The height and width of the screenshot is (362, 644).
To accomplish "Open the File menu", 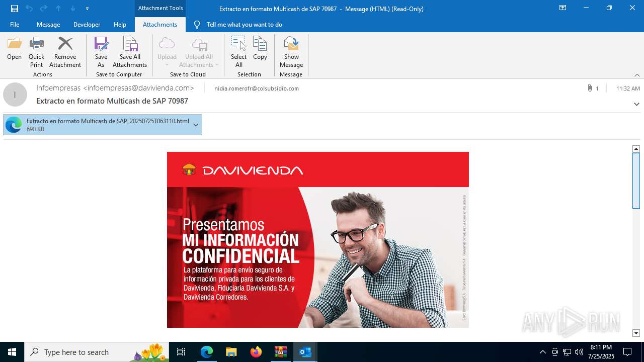I will point(15,25).
